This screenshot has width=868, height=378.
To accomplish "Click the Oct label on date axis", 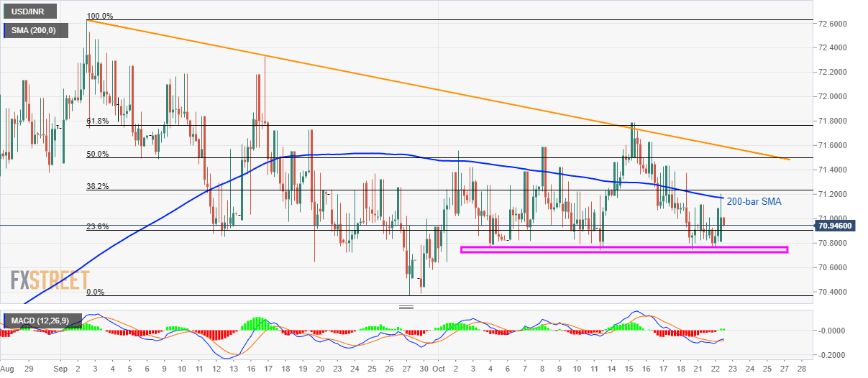I will pyautogui.click(x=440, y=369).
